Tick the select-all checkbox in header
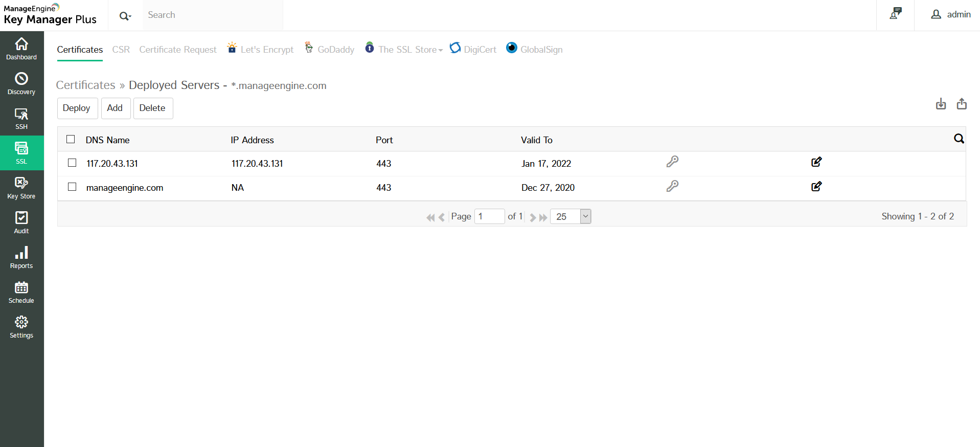 click(x=71, y=139)
